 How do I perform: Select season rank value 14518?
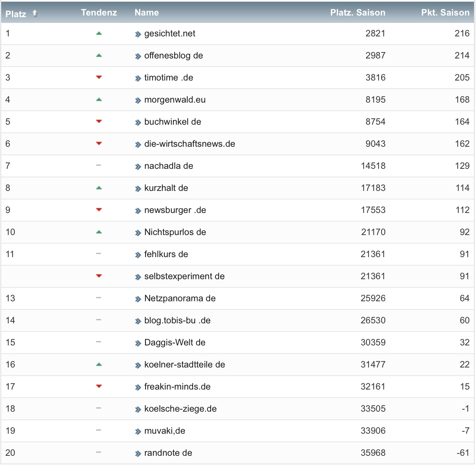point(373,166)
